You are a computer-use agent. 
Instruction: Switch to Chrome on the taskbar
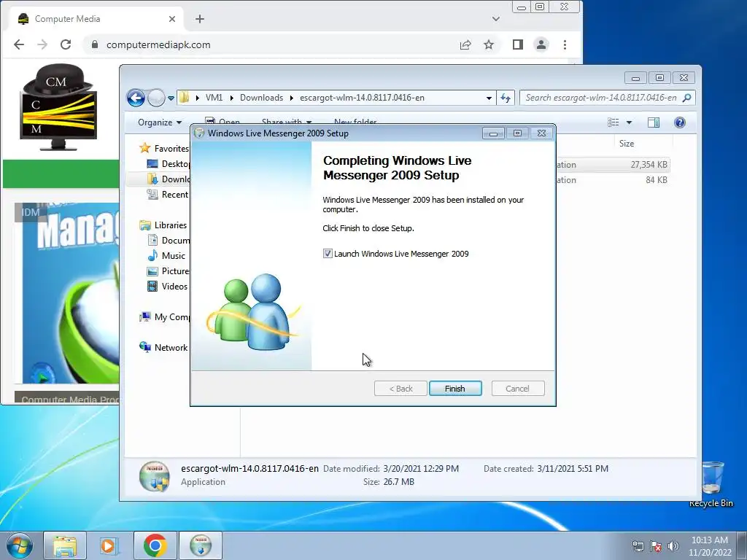(155, 545)
